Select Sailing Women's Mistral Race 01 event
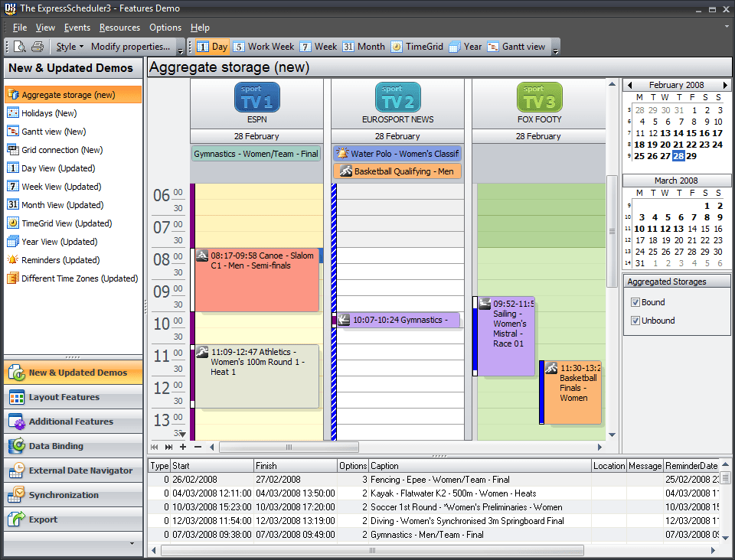Image resolution: width=735 pixels, height=560 pixels. pos(506,336)
